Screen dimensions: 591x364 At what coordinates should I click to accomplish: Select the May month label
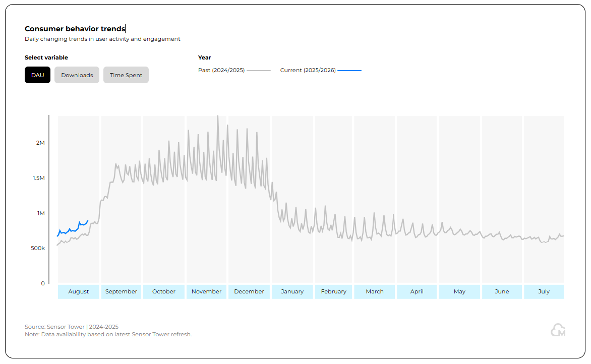click(x=459, y=291)
